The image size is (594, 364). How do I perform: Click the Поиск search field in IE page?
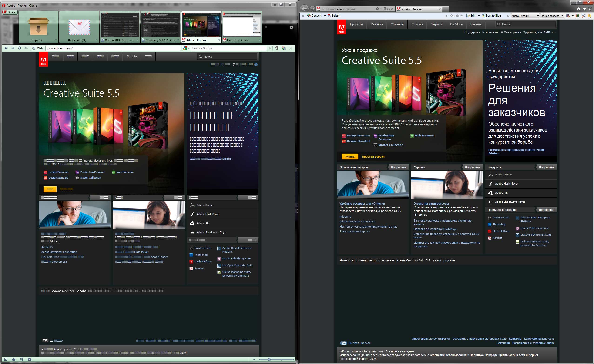click(526, 24)
